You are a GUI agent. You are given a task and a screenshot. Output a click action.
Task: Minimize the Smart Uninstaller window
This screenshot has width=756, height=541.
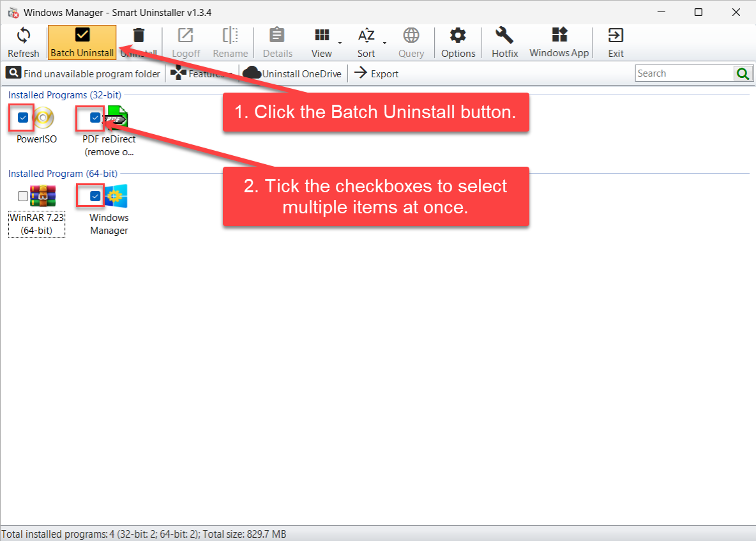point(661,13)
